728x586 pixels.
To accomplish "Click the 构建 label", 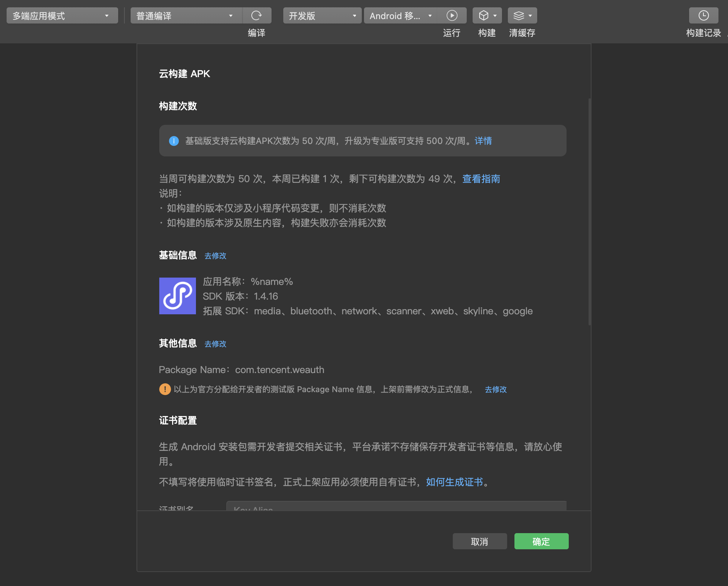I will point(487,33).
